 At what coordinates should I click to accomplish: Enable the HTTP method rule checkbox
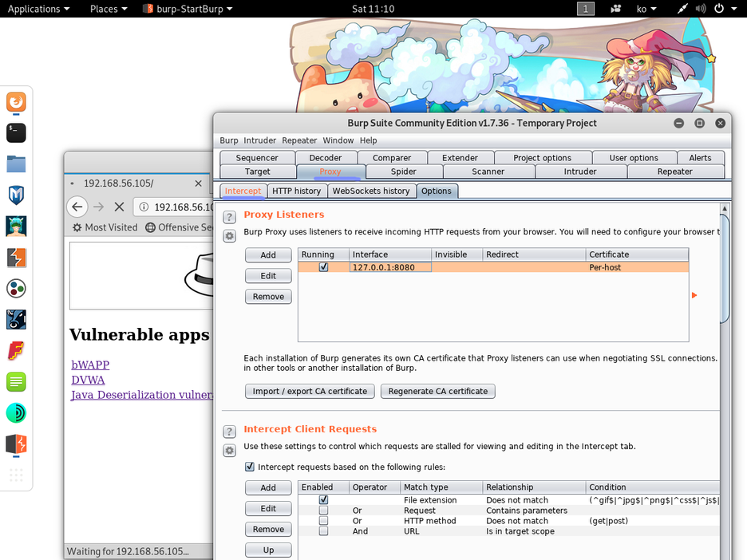tap(323, 520)
